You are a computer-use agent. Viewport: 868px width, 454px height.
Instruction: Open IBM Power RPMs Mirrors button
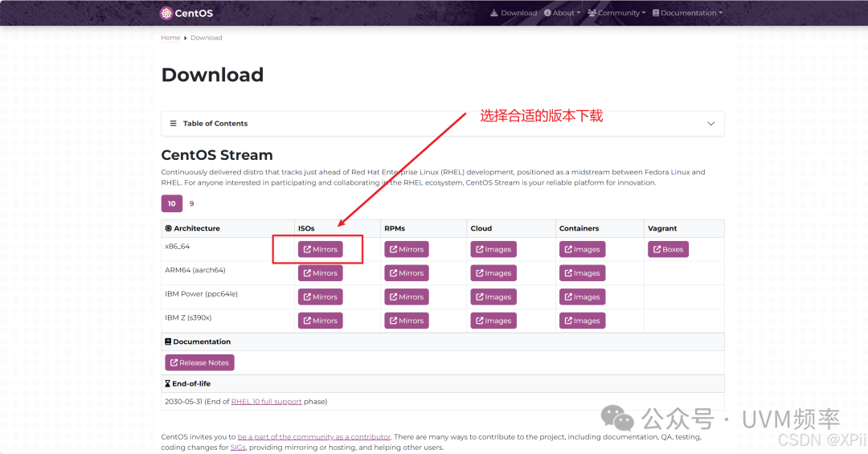point(407,297)
